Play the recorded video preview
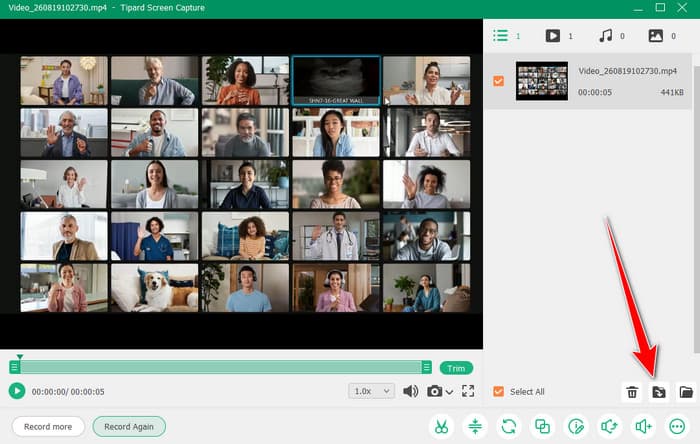This screenshot has height=444, width=700. tap(17, 391)
